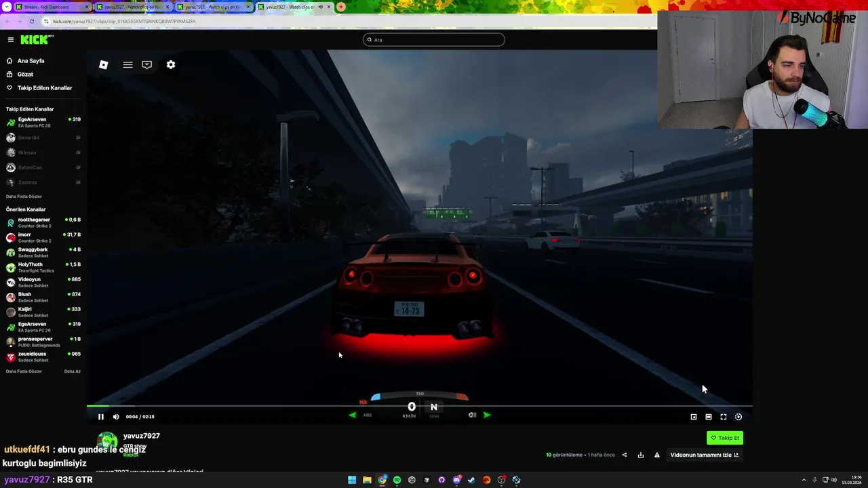Open the playback speed settings icon
Viewport: 868px width, 488px height.
(x=738, y=417)
